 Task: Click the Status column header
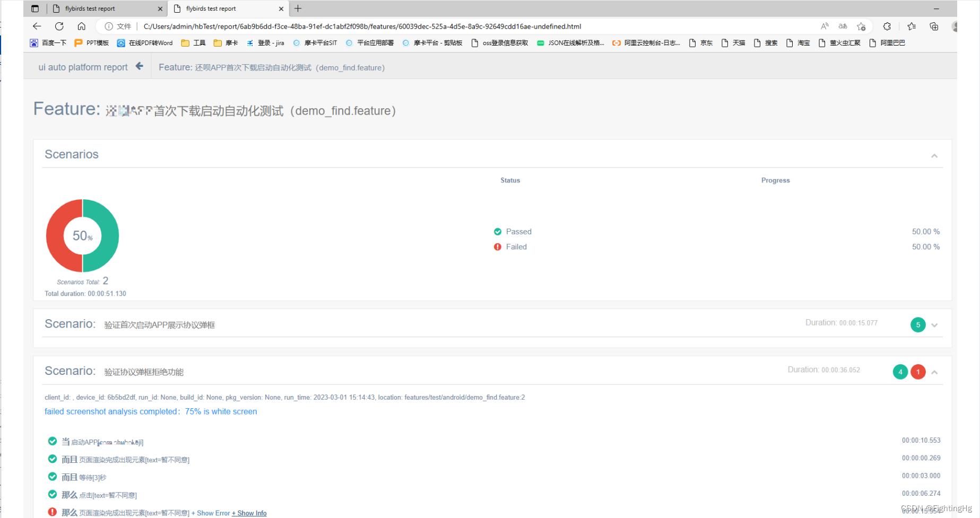510,180
